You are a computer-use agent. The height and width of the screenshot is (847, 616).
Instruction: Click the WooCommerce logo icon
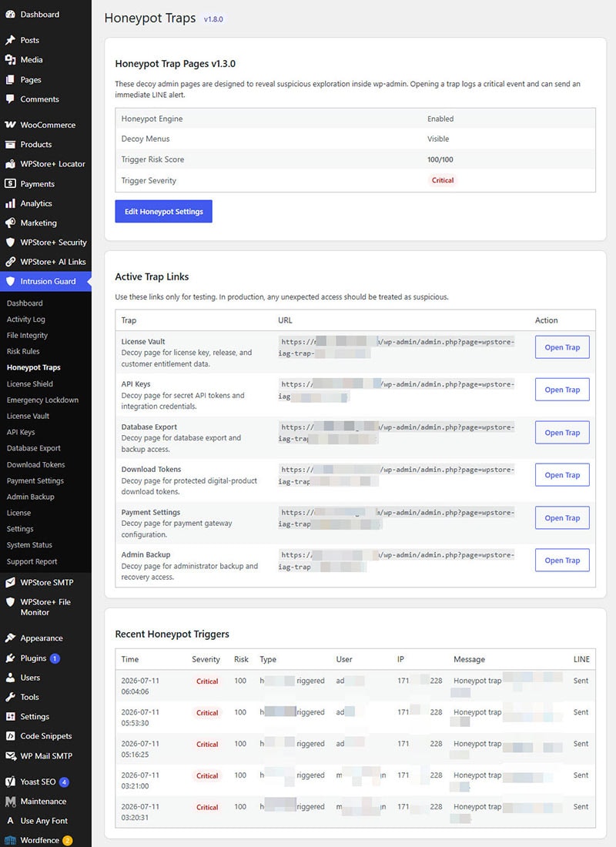point(10,125)
